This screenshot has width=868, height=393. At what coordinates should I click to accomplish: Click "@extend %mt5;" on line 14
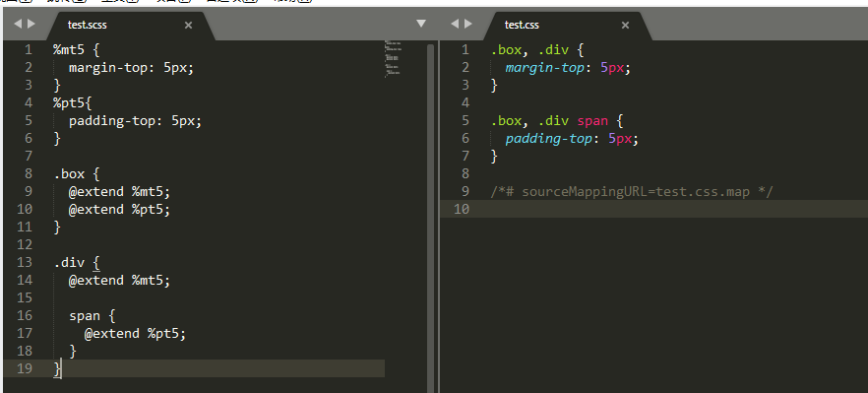[x=120, y=281]
